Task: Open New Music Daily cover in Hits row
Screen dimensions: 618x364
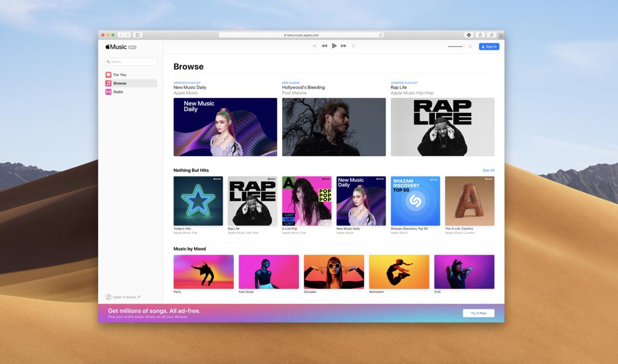Action: [x=361, y=201]
